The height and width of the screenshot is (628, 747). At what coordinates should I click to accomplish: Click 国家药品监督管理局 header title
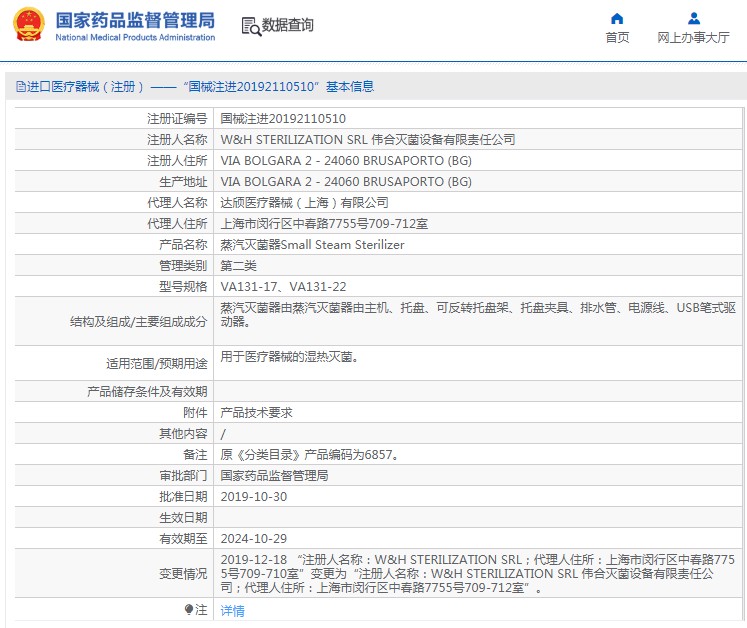[x=135, y=20]
